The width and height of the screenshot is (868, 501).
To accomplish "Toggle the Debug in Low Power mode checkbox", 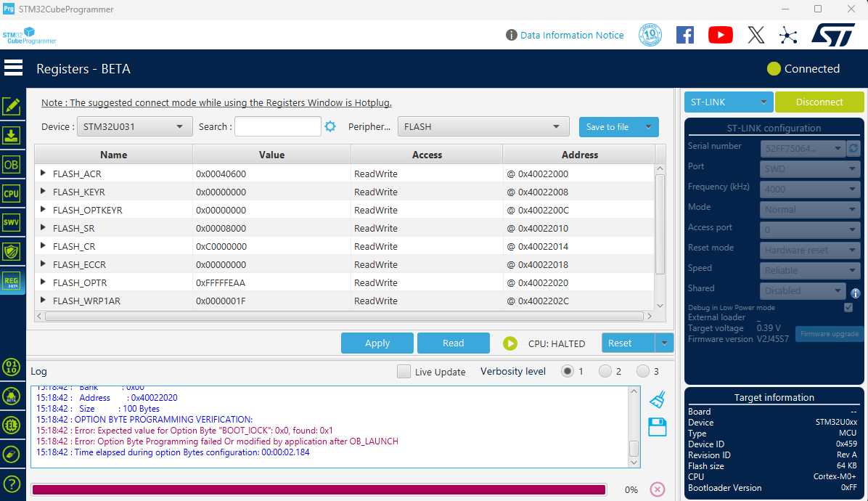I will pos(848,306).
